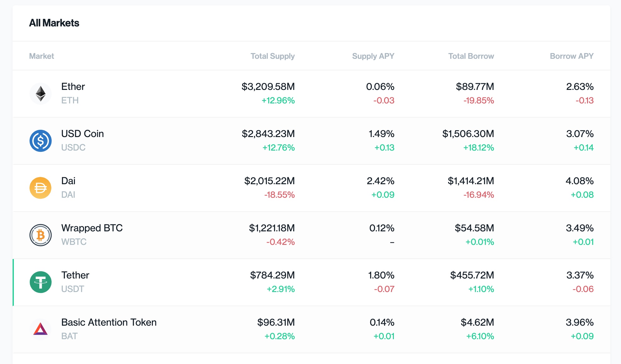Click the Dai orange coin icon
Viewport: 621px width, 364px height.
coord(41,188)
